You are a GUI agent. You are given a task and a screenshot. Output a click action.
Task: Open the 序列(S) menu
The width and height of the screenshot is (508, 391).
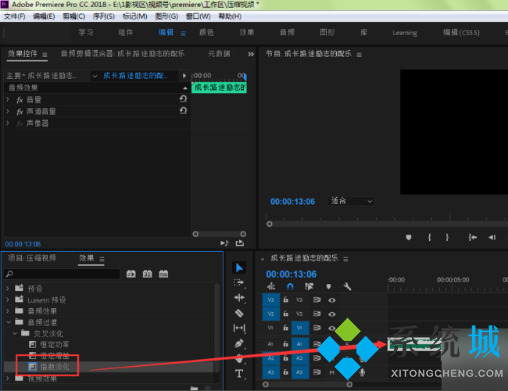(104, 16)
